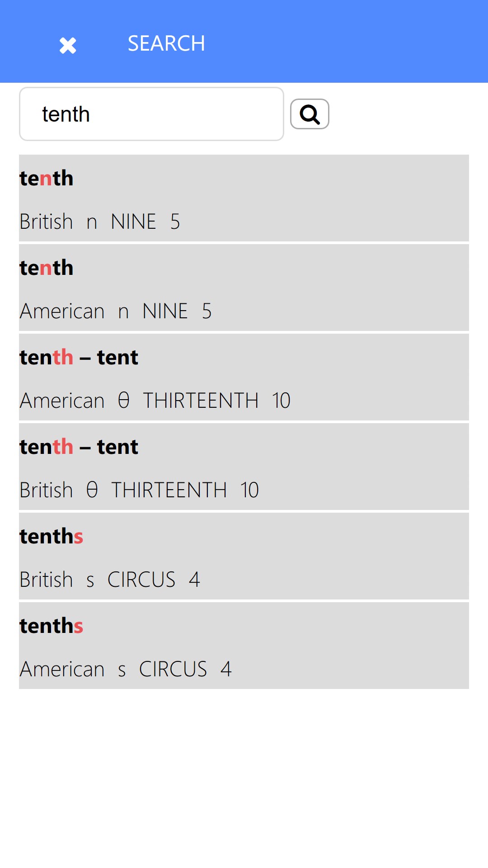Click the 'tenth – tent' heading above British THIRTEENTH
488x868 pixels.
click(x=79, y=447)
